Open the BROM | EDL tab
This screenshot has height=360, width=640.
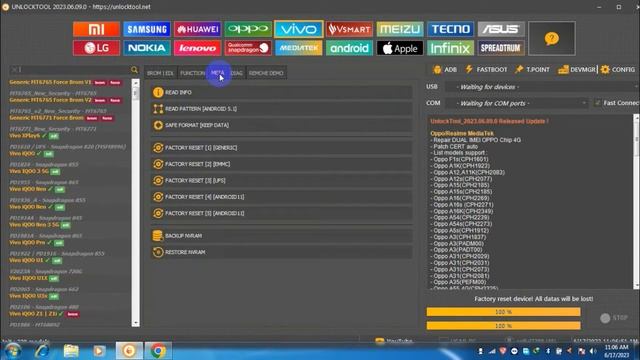(x=160, y=73)
